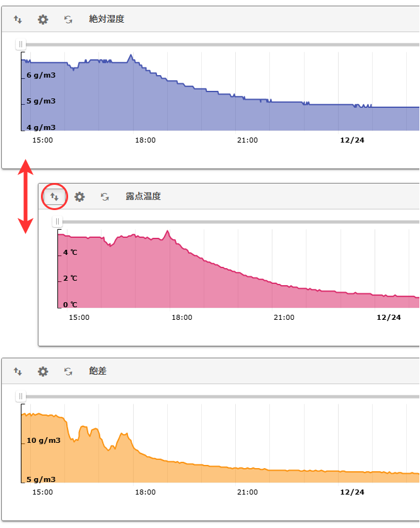Click 10 g/m3 axis label on 飽差 chart
This screenshot has height=528, width=420.
coord(44,440)
